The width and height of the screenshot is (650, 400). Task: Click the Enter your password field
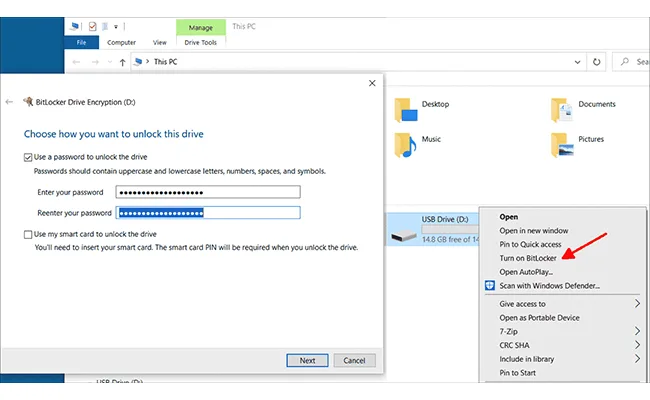[x=208, y=192]
